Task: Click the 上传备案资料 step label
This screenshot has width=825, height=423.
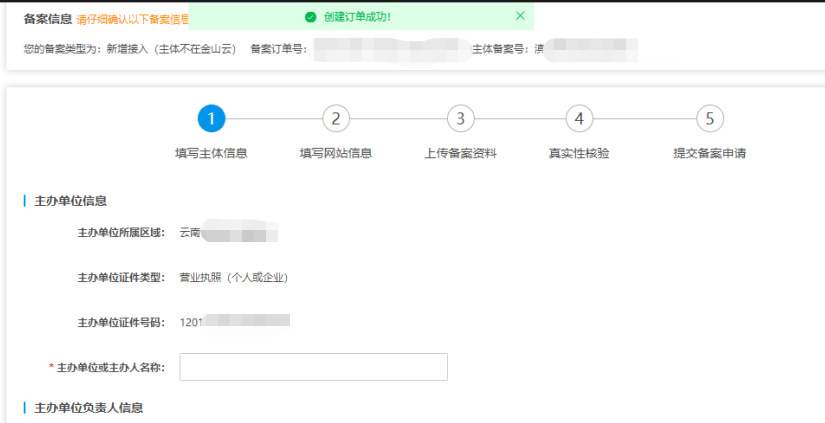Action: point(460,154)
